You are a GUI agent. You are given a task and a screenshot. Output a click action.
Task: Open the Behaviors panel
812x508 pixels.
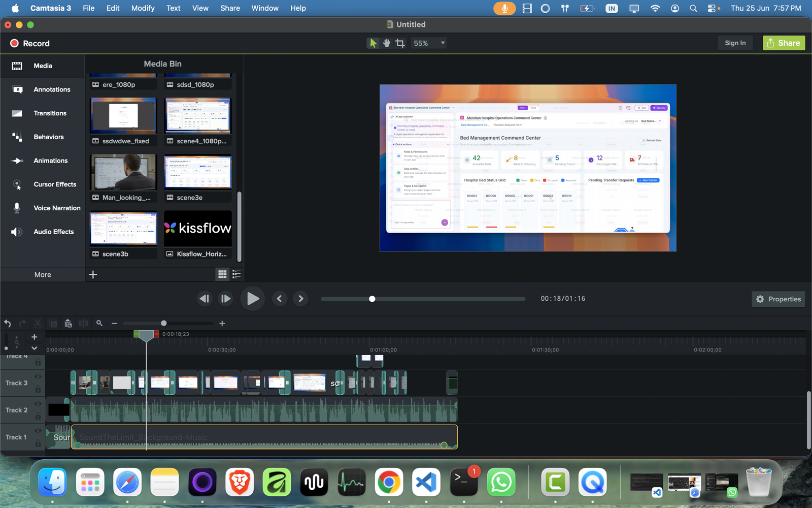point(42,137)
